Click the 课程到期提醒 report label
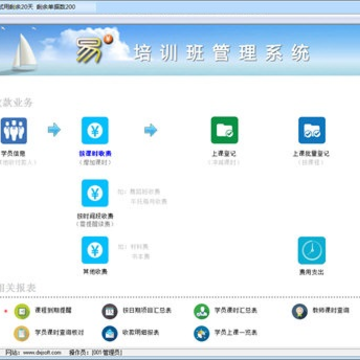This screenshot has width=360, height=360. pos(53,310)
